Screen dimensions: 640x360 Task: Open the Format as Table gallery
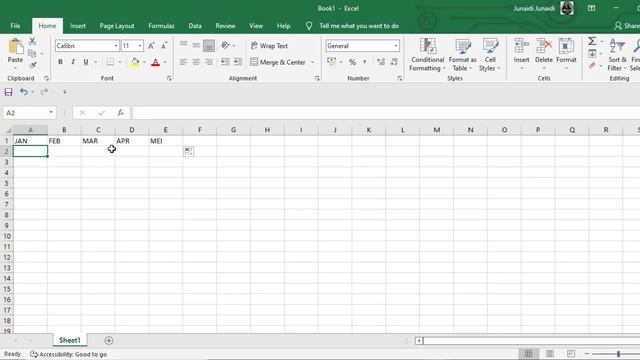tap(462, 55)
